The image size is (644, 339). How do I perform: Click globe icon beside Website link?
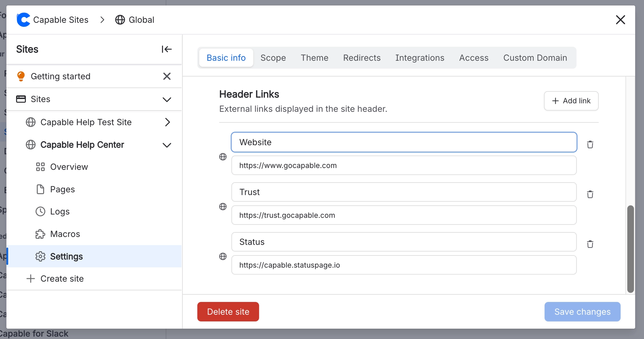(223, 157)
